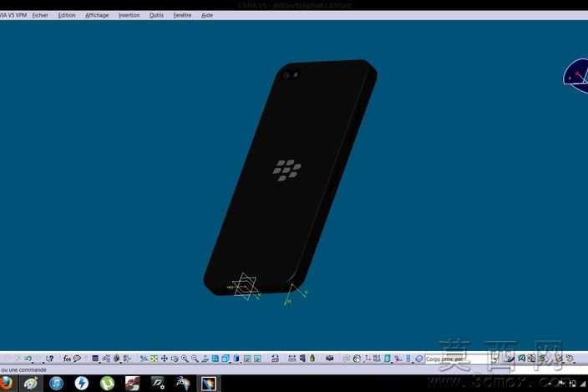Open iTunes from the taskbar
This screenshot has height=392, width=588.
56,384
